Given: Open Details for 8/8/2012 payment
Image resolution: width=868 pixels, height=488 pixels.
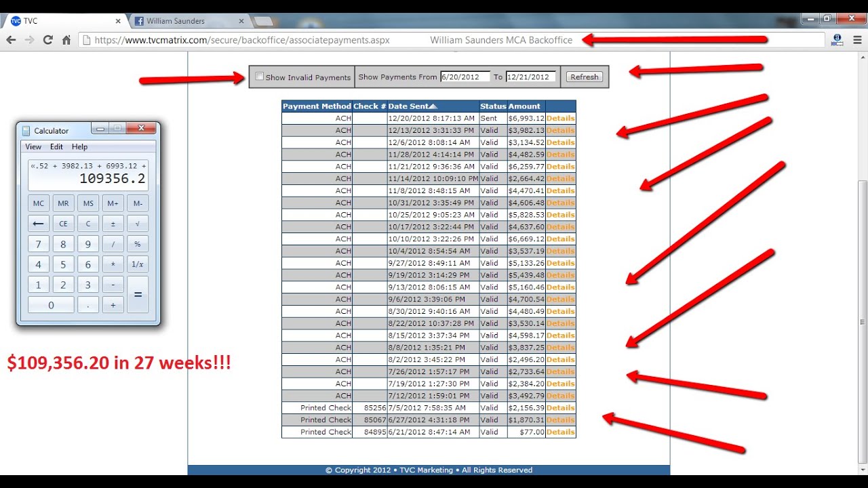Looking at the screenshot, I should (x=561, y=348).
